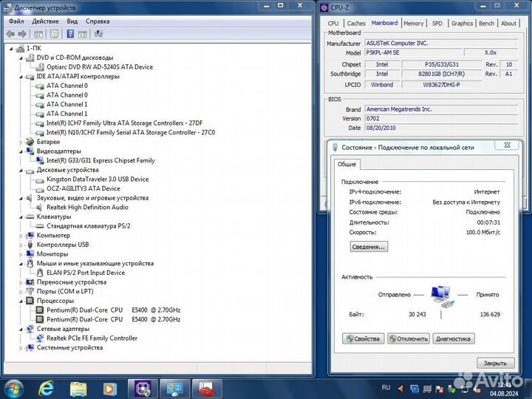
Task: Select Стандартная клавиатура PS/2 entry
Action: click(89, 226)
